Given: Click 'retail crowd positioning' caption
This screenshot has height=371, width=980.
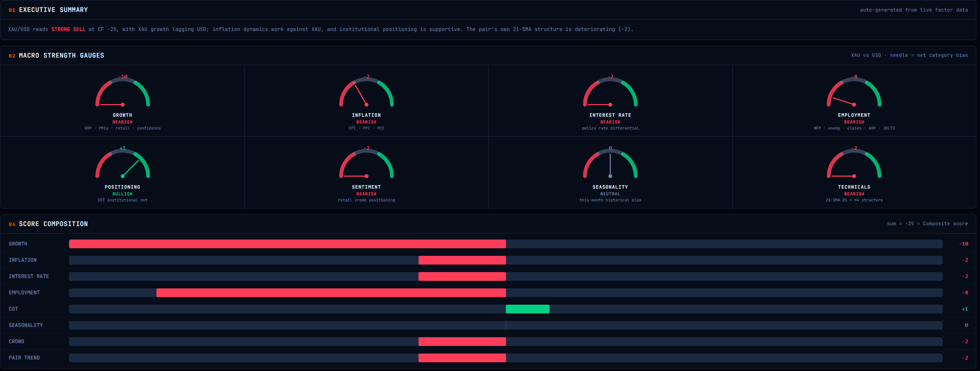Looking at the screenshot, I should [367, 200].
